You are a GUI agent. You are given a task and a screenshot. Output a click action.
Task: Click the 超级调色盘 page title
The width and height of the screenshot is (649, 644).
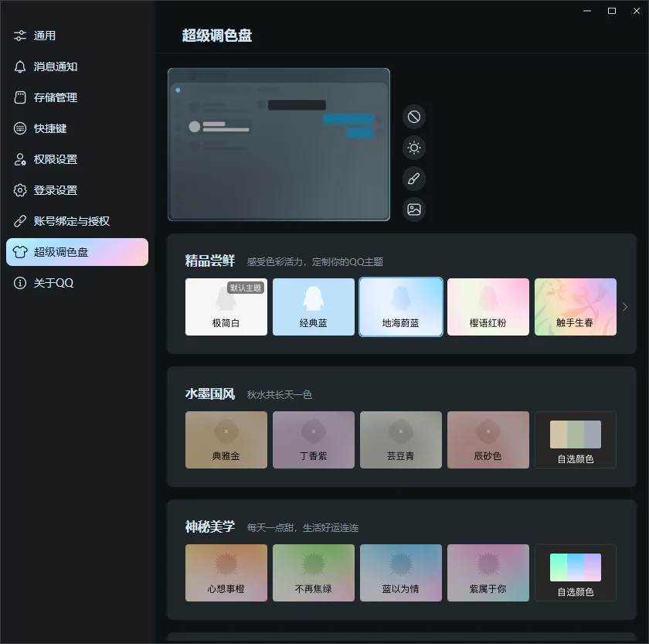click(x=217, y=36)
